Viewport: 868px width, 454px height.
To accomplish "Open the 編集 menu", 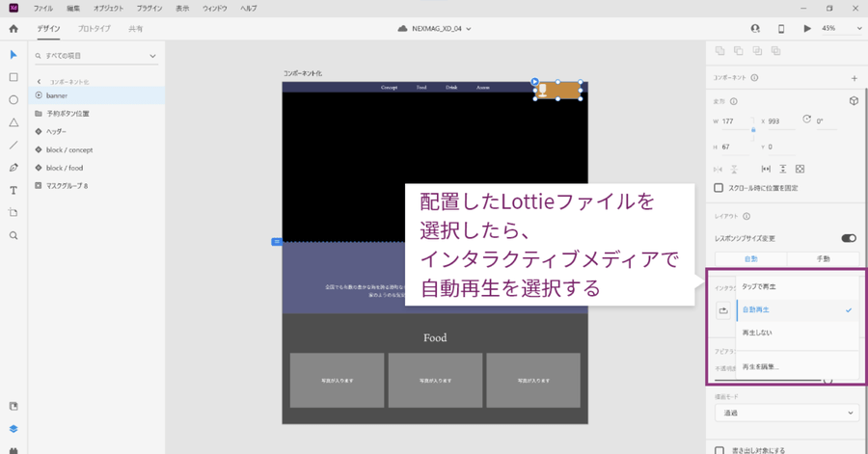I will 73,9.
